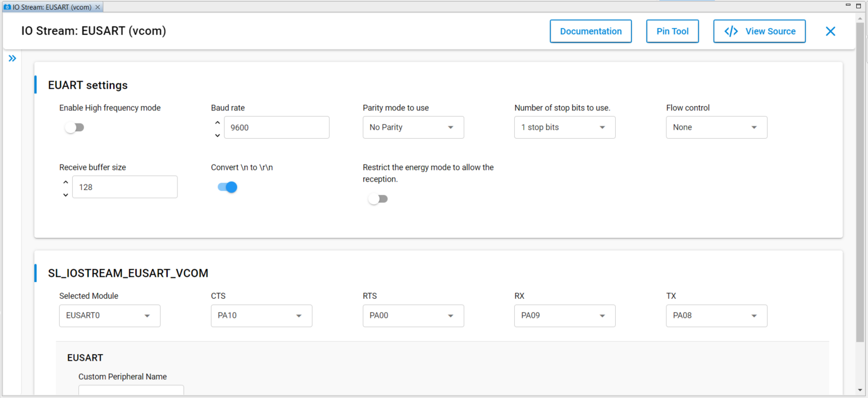The height and width of the screenshot is (398, 868).
Task: Increase receive buffer size with up arrow
Action: pyautogui.click(x=65, y=182)
